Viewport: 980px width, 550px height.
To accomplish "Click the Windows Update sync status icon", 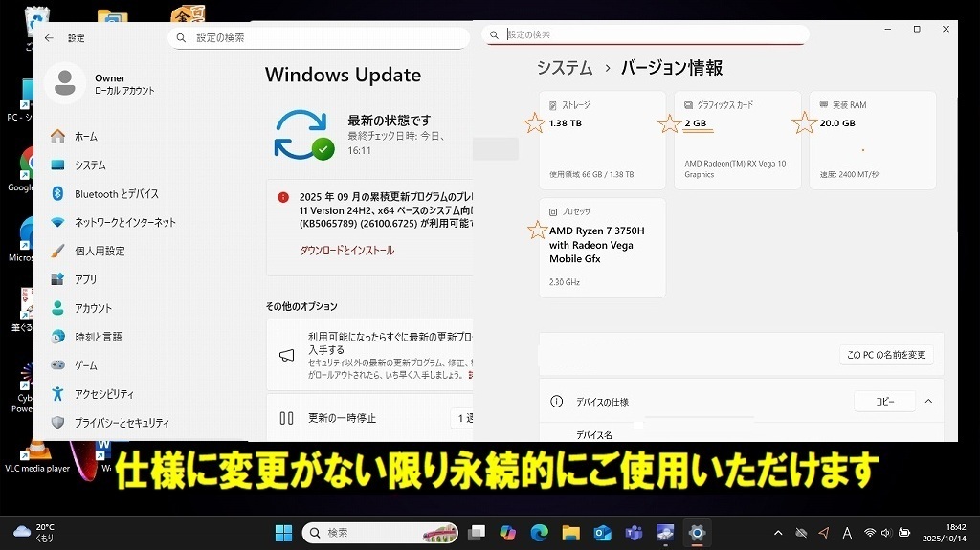I will [x=304, y=134].
